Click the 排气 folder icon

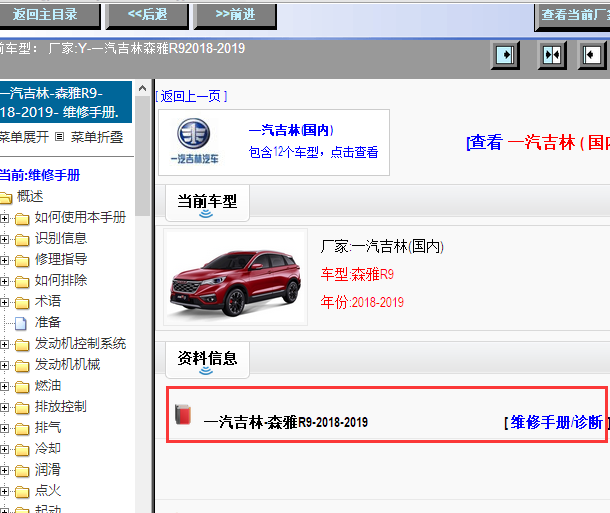[x=22, y=429]
